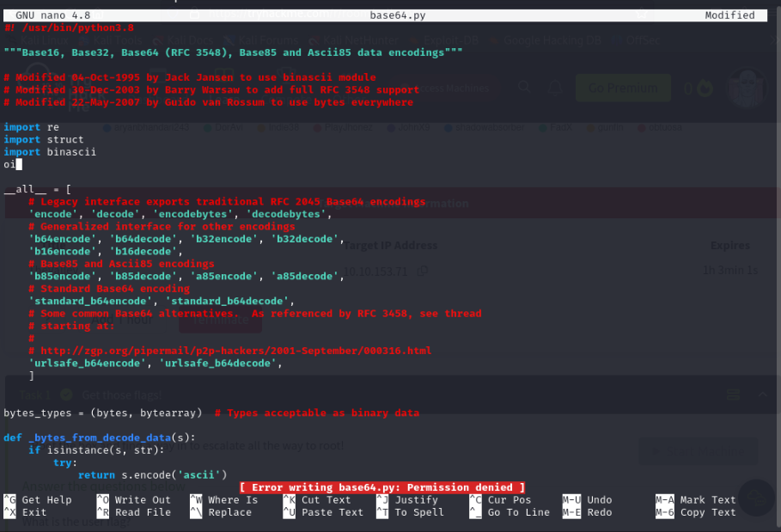Viewport: 781px width, 532px height.
Task: Select the Cur Pos shortcut label
Action: [x=509, y=499]
